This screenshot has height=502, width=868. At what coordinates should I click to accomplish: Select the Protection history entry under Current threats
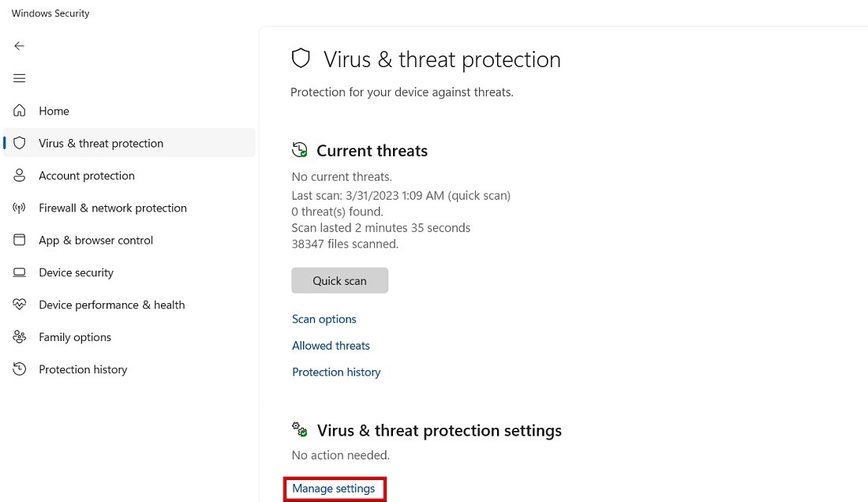pos(336,372)
